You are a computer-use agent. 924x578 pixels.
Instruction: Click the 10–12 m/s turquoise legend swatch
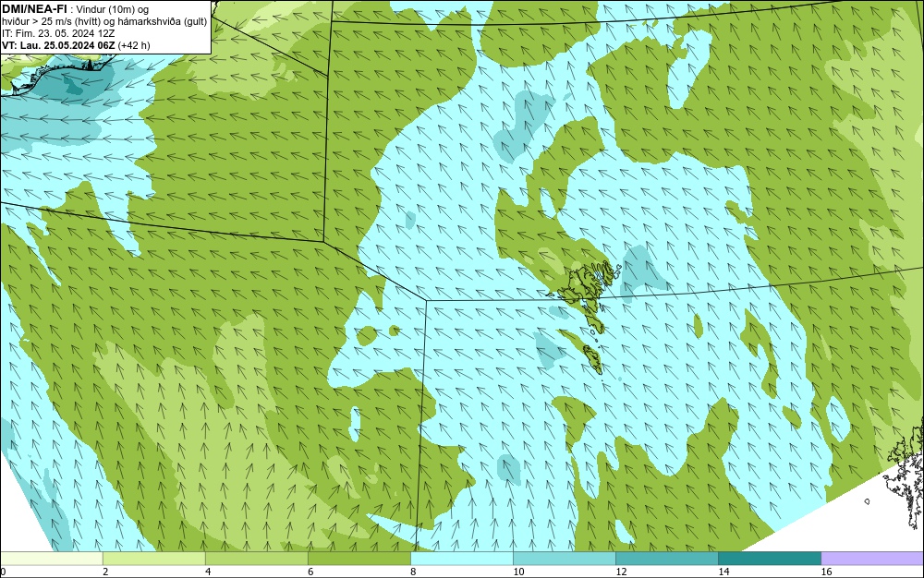pos(564,559)
